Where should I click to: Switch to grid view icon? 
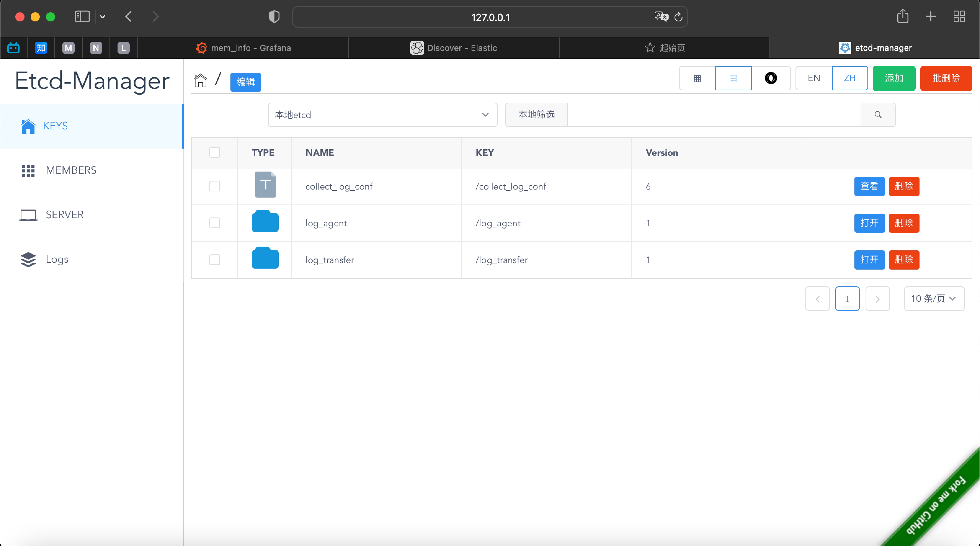(x=697, y=78)
